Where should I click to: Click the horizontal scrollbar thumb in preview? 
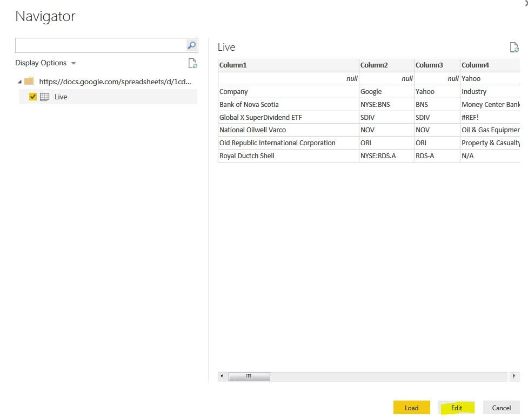coord(249,376)
